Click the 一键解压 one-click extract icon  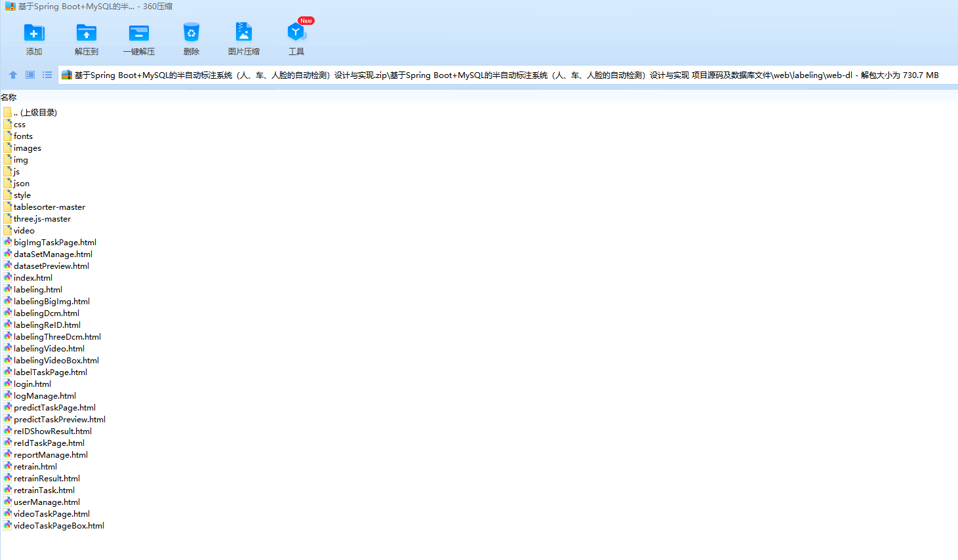[x=139, y=32]
